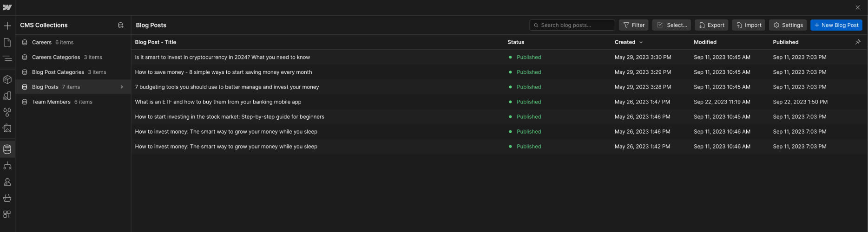Open the Style selectors panel icon
Viewport: 868px width, 232px height.
[x=7, y=96]
